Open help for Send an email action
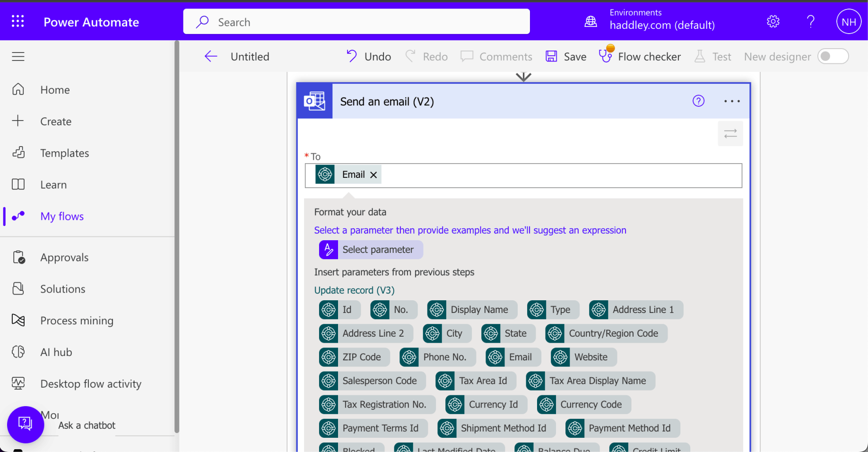The height and width of the screenshot is (452, 868). [698, 101]
